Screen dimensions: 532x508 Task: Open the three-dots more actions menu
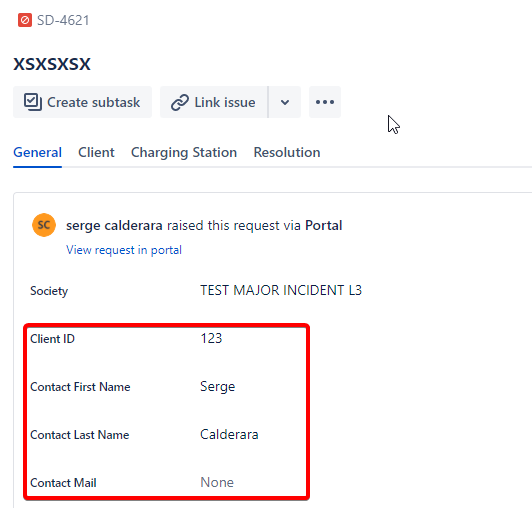(x=325, y=102)
